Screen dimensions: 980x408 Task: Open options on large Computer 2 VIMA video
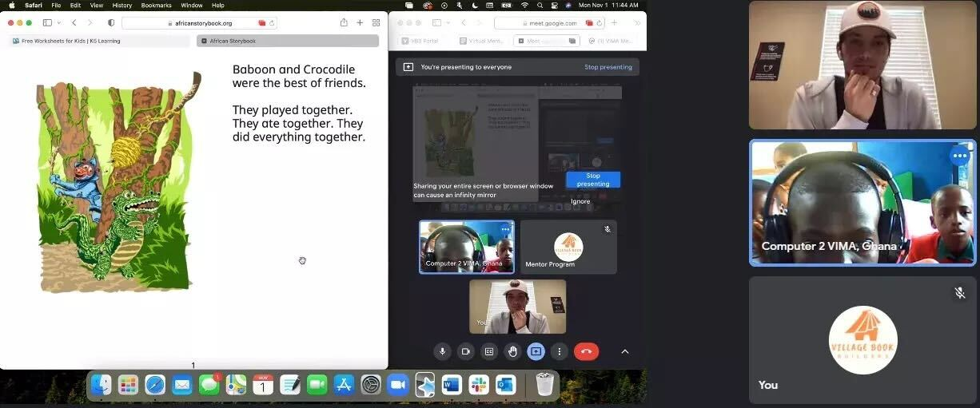959,156
